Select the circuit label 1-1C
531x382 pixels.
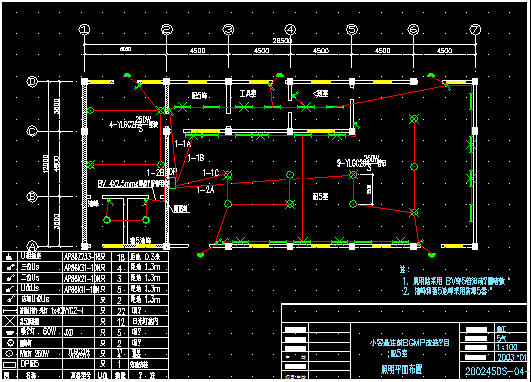[x=211, y=173]
